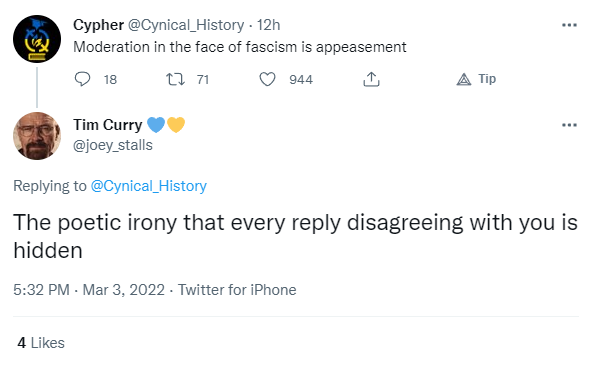The width and height of the screenshot is (593, 369).
Task: Click the 5:32 PM Mar 3, 2022 timestamp
Action: click(89, 290)
